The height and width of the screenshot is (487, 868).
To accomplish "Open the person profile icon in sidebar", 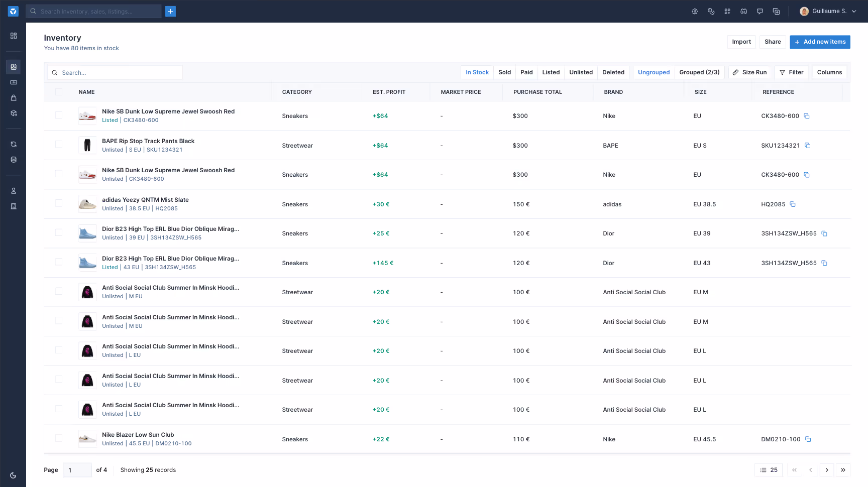I will (14, 191).
